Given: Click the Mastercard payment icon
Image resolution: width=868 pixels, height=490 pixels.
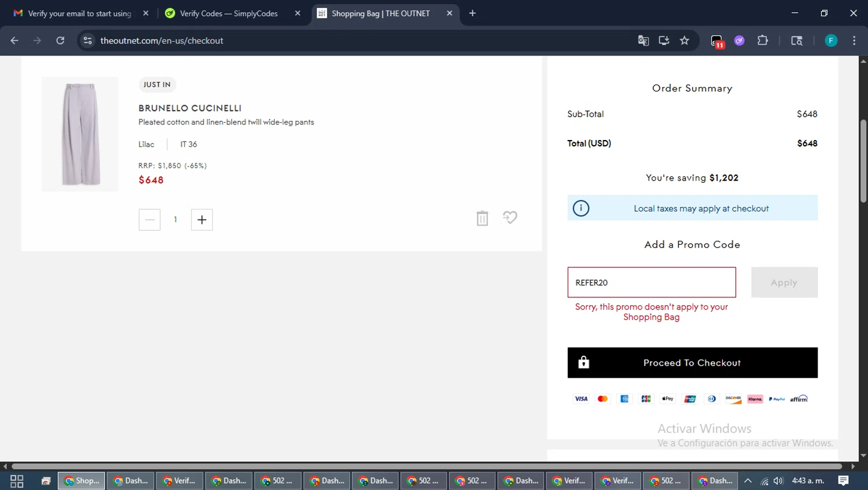Looking at the screenshot, I should (x=602, y=399).
